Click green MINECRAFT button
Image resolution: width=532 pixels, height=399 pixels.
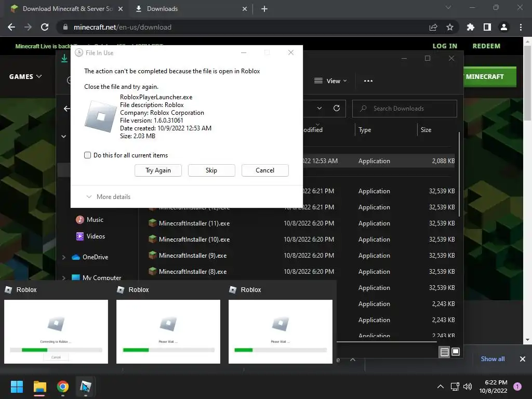(490, 77)
